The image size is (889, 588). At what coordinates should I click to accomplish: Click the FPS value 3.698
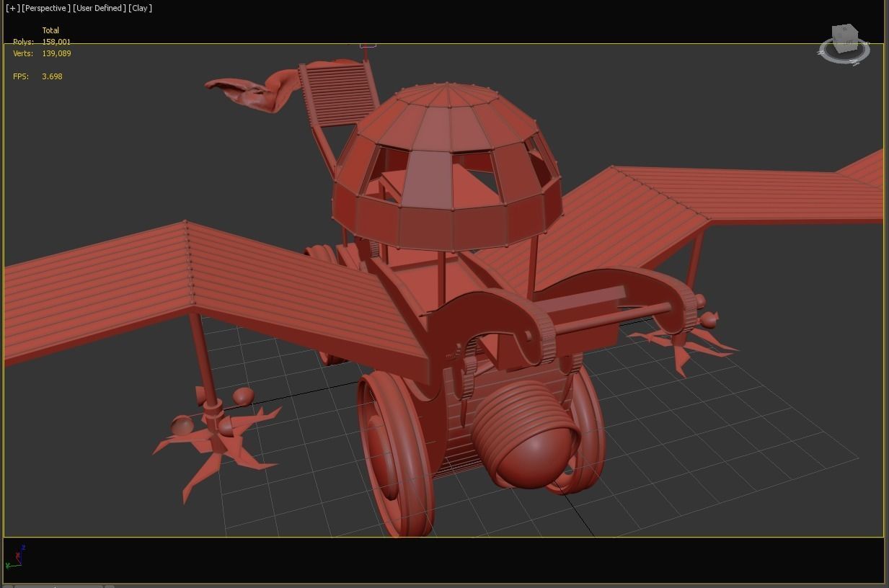(x=52, y=76)
